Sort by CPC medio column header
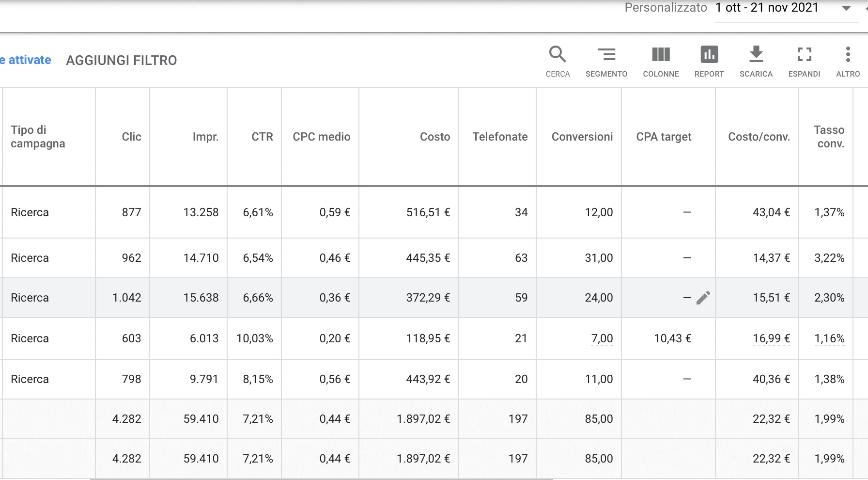The width and height of the screenshot is (868, 480). point(321,137)
